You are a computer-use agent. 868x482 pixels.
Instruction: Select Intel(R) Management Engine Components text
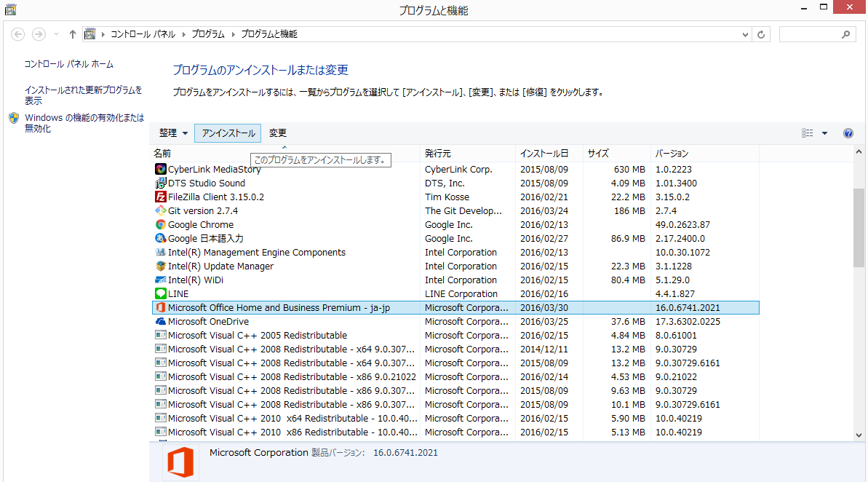(x=257, y=252)
